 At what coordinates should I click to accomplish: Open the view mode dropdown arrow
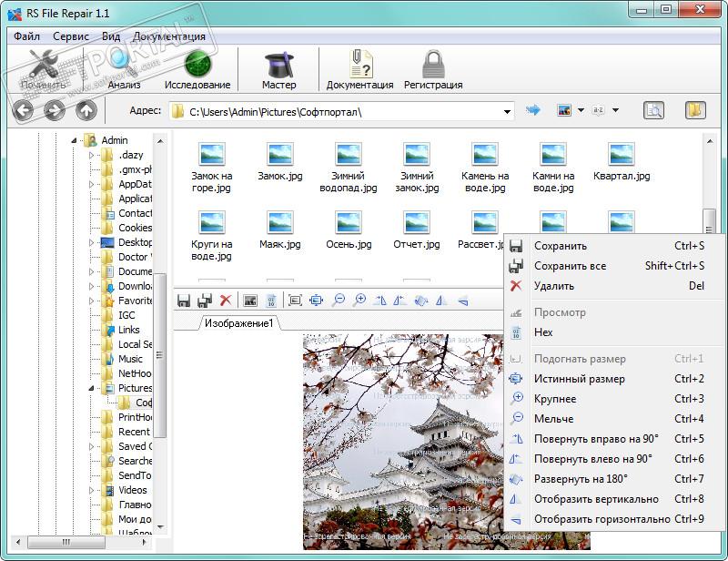pyautogui.click(x=579, y=111)
